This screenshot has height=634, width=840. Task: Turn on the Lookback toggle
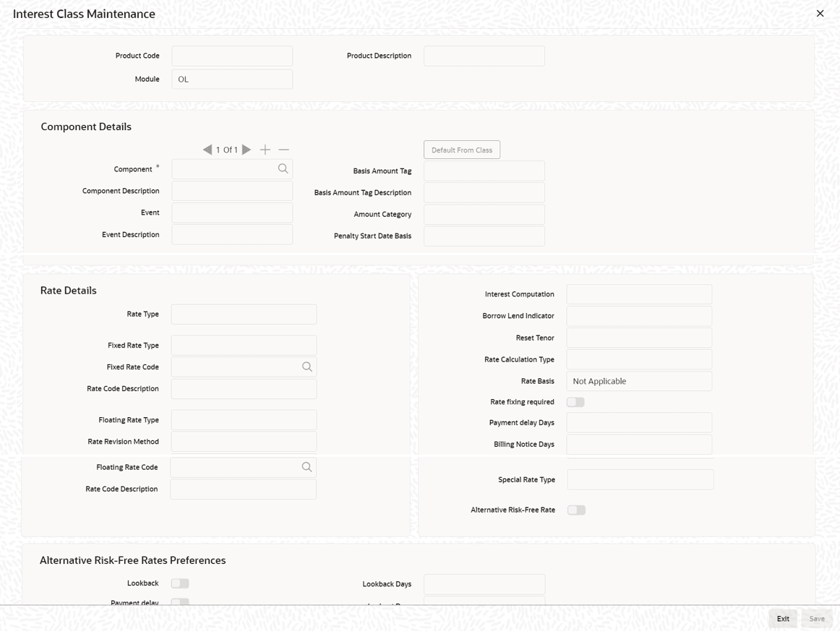(x=180, y=583)
